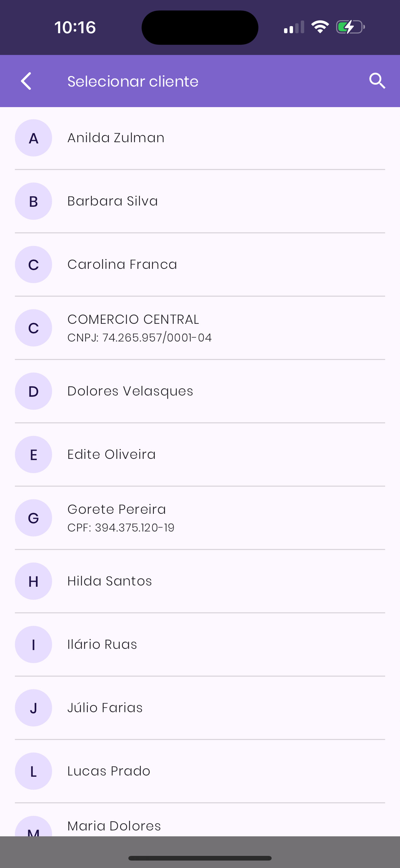
Task: Tap the G avatar beside Gorete Pereira
Action: [33, 518]
